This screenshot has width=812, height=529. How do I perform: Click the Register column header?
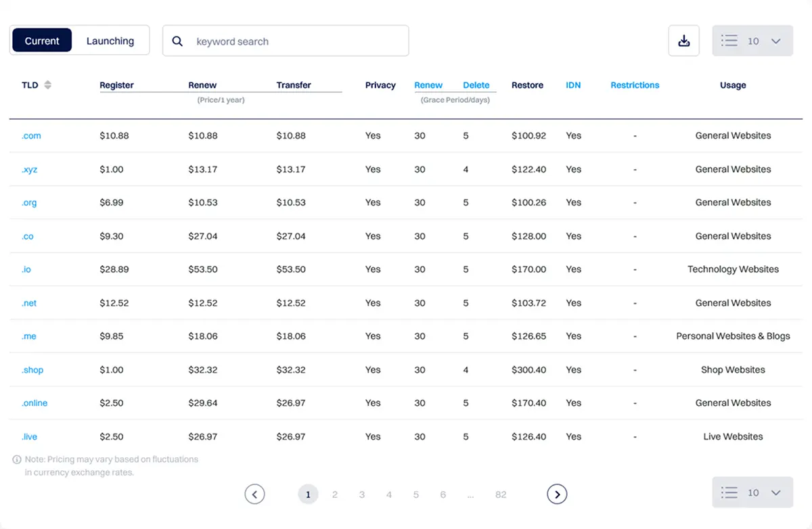116,85
